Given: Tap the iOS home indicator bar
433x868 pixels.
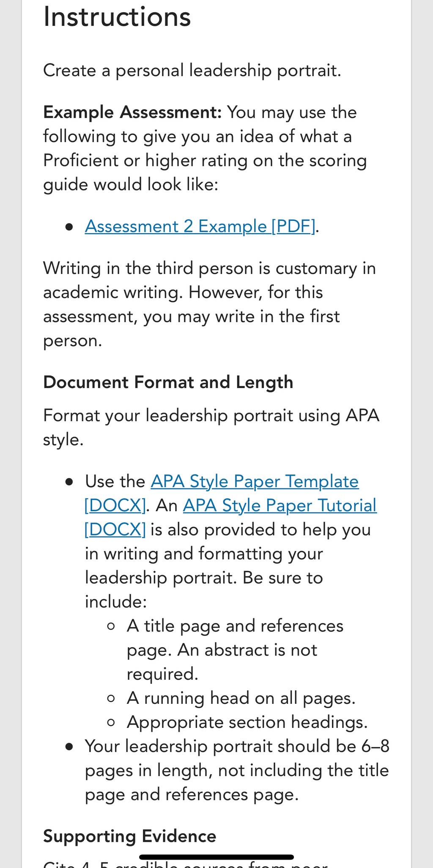Looking at the screenshot, I should pyautogui.click(x=216, y=857).
